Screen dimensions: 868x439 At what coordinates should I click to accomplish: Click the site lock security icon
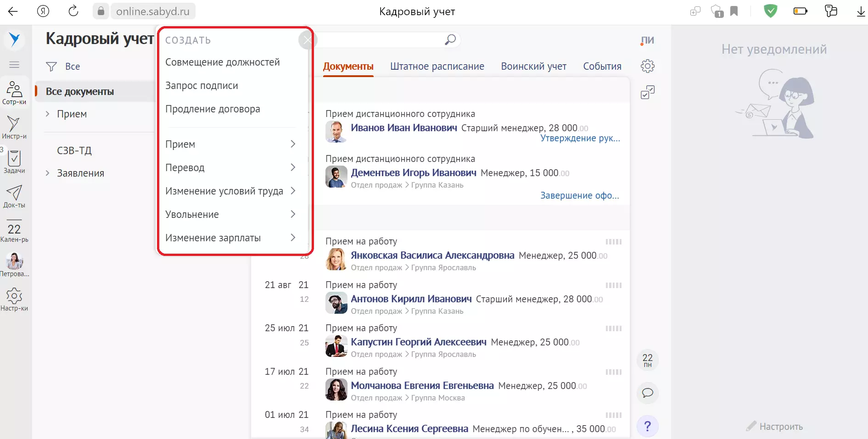101,11
